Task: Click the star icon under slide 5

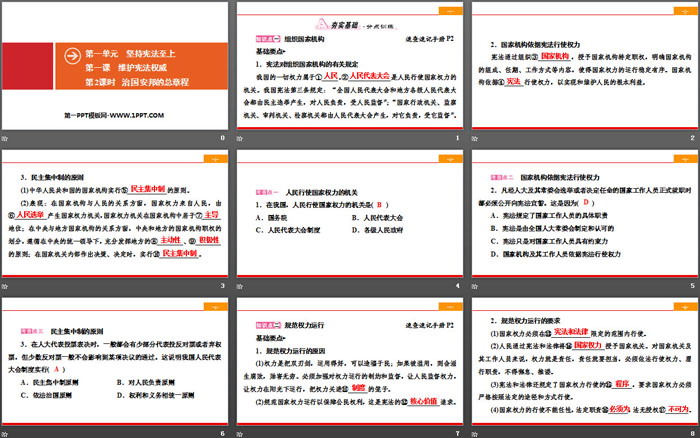Action: coord(475,286)
